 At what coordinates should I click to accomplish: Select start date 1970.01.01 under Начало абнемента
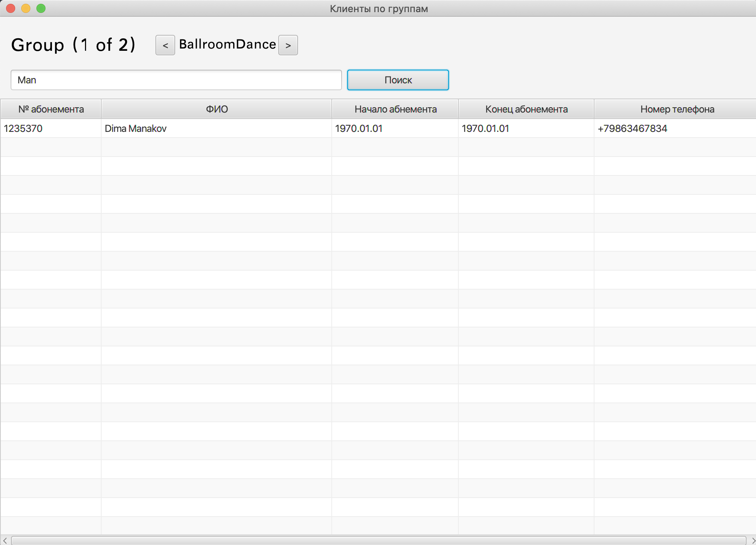coord(395,128)
